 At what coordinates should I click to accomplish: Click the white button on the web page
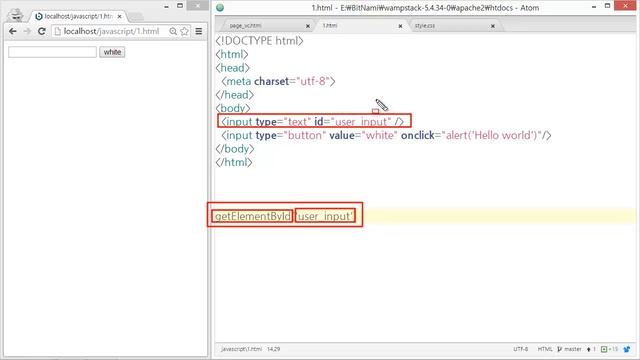point(112,52)
